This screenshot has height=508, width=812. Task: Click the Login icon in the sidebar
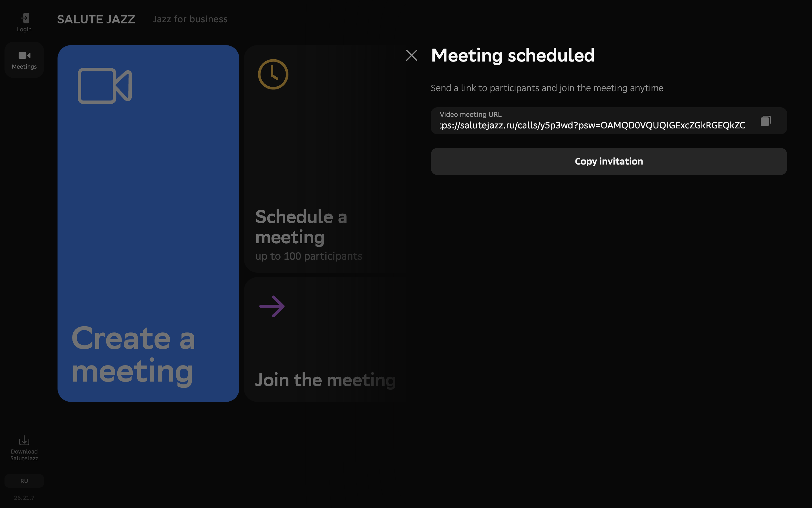[x=25, y=18]
